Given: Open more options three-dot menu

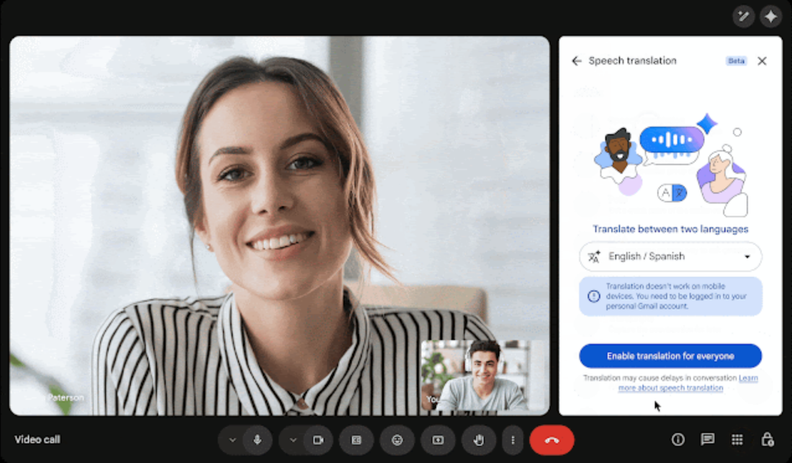Looking at the screenshot, I should click(x=513, y=440).
